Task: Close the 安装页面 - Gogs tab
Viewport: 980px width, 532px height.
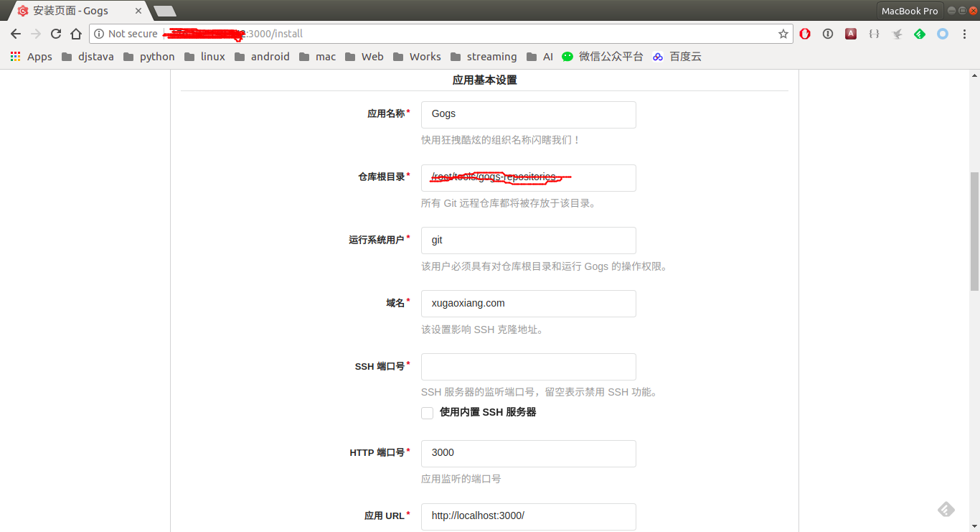Action: 138,11
